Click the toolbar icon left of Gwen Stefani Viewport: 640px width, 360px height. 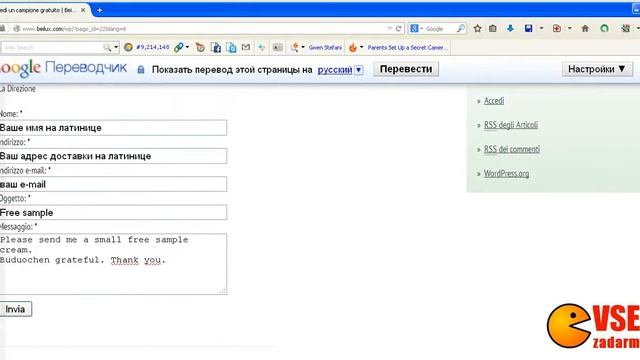pos(294,47)
